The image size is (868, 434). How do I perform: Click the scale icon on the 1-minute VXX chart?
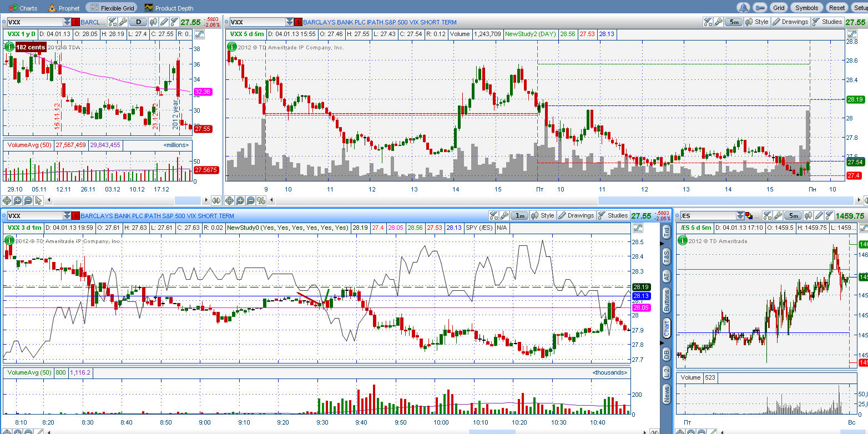pos(637,228)
